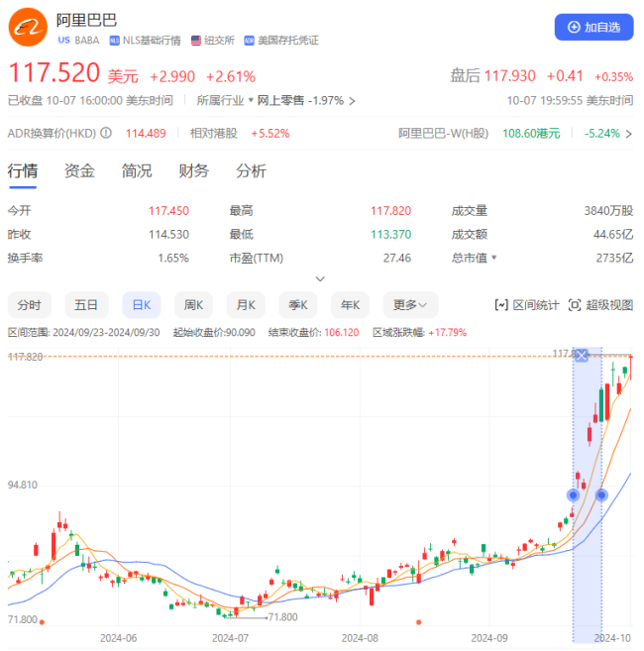Image resolution: width=644 pixels, height=651 pixels.
Task: Click the NLS基础行情 badge icon
Action: tap(114, 41)
